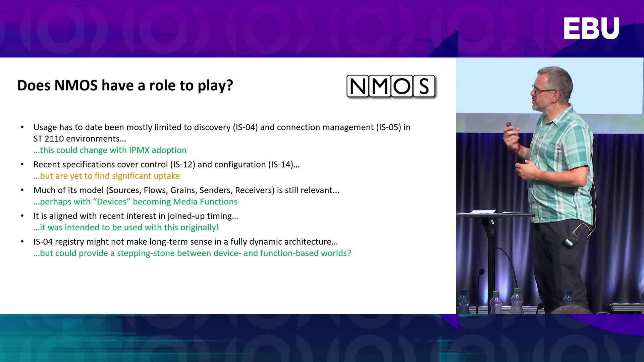Click 'IS-04 registry might not make long-term sense' line
This screenshot has height=362, width=644.
click(185, 242)
